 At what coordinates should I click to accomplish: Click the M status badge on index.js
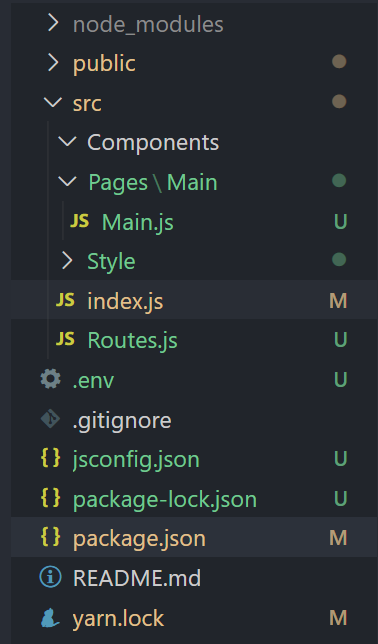(338, 301)
